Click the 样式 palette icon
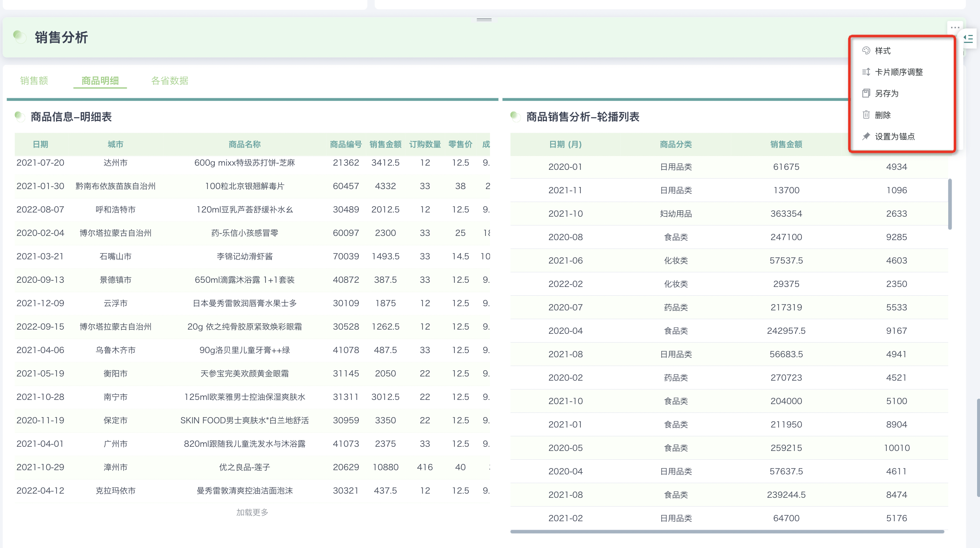Image resolution: width=980 pixels, height=548 pixels. click(866, 51)
